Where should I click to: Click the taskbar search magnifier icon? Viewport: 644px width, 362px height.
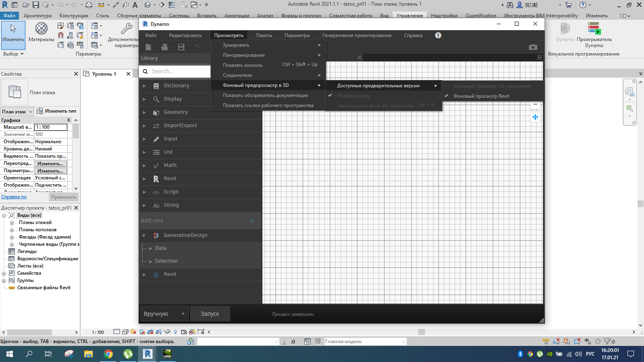29,354
